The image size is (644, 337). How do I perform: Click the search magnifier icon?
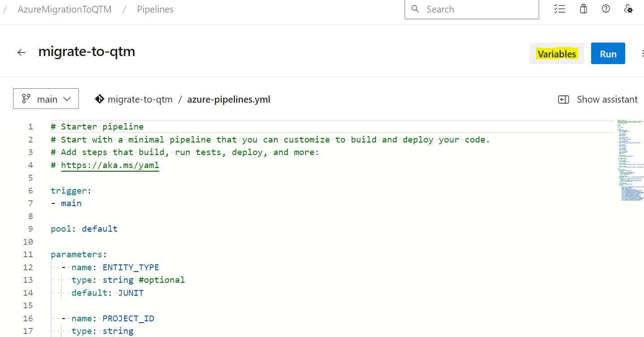415,9
